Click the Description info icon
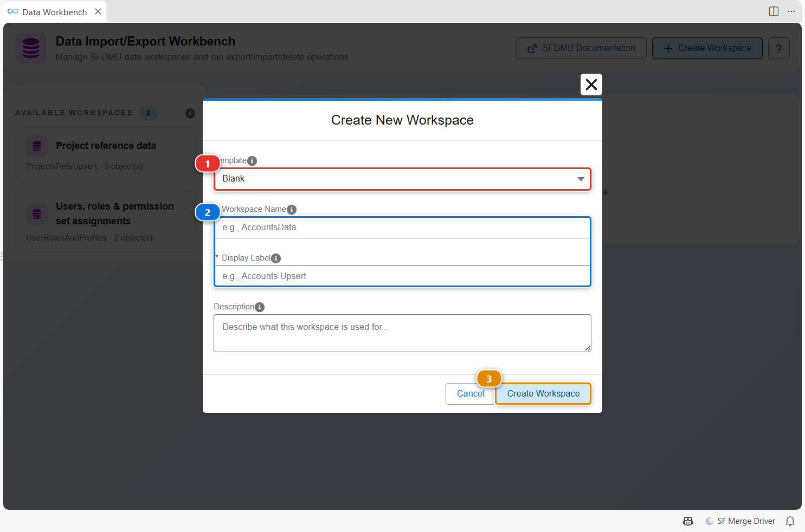Image resolution: width=805 pixels, height=532 pixels. (260, 307)
